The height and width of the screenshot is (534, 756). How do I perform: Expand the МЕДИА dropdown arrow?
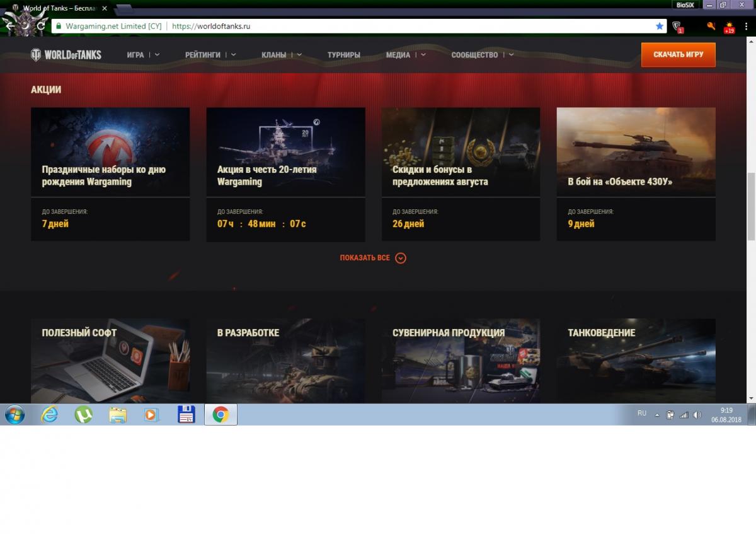click(423, 55)
